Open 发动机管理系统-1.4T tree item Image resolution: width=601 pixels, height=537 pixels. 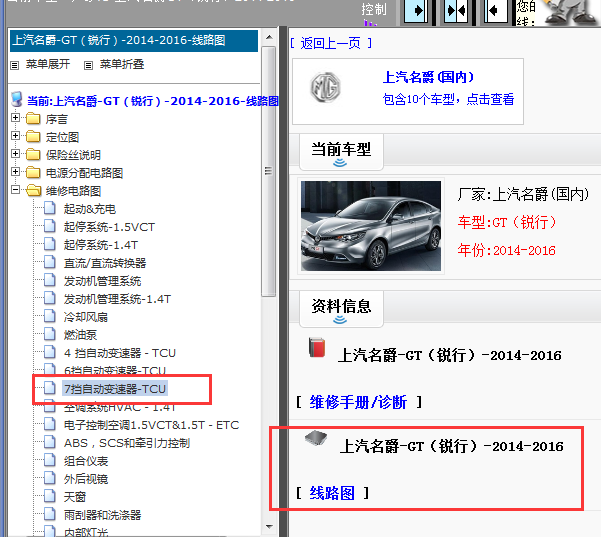pos(117,299)
